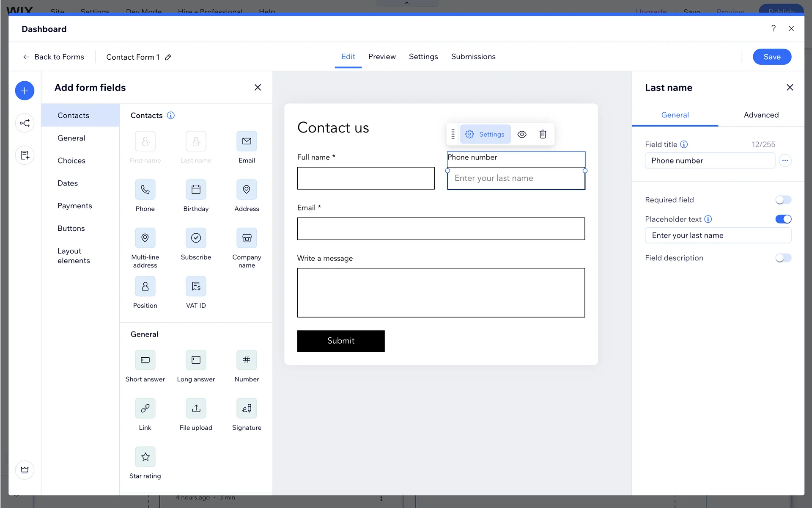Delete the selected field with trash icon
This screenshot has width=812, height=508.
click(543, 134)
